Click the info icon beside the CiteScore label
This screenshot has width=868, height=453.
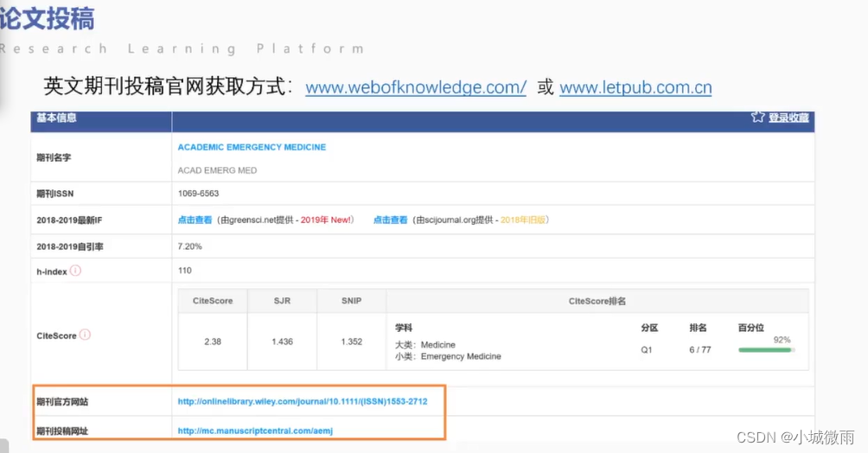click(85, 335)
